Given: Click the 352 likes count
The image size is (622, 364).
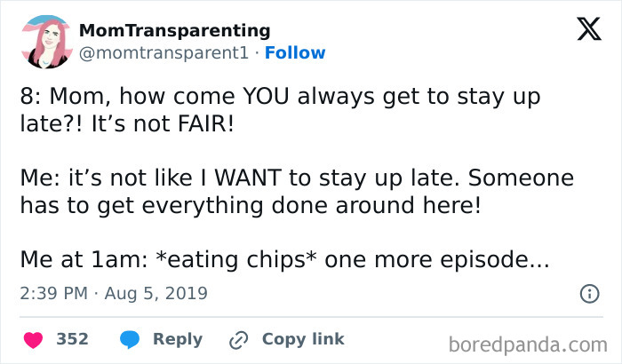Looking at the screenshot, I should point(72,339).
